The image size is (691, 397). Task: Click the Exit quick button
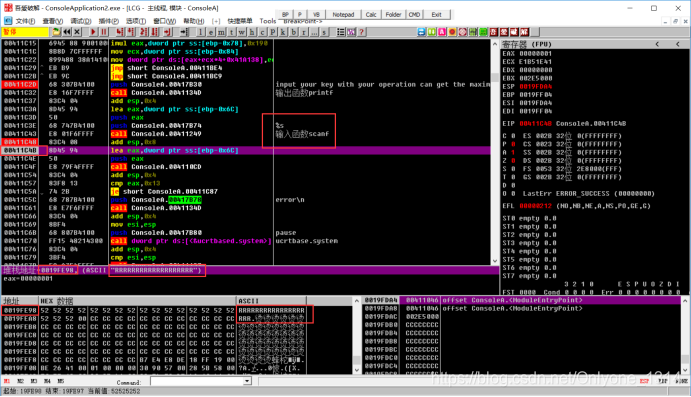(x=436, y=15)
